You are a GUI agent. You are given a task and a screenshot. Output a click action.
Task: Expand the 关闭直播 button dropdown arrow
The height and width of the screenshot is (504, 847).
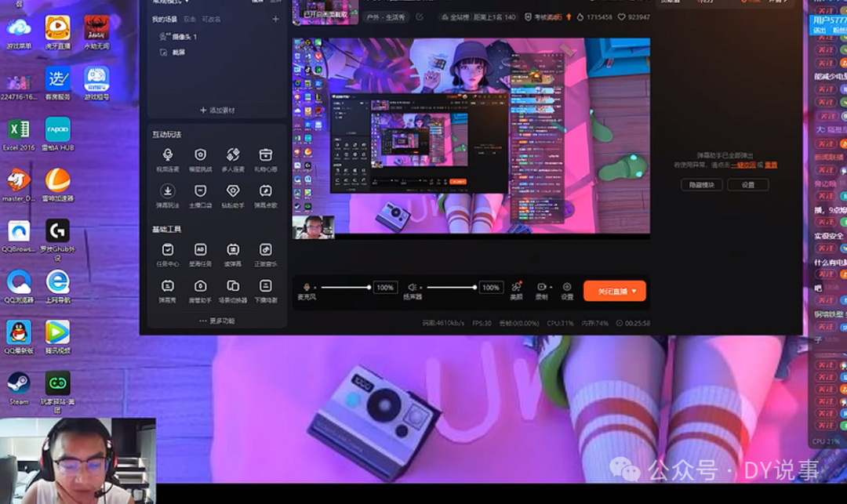click(x=634, y=291)
